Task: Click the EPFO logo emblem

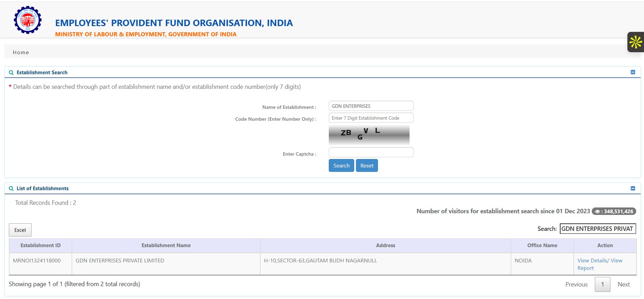Action: coord(27,20)
